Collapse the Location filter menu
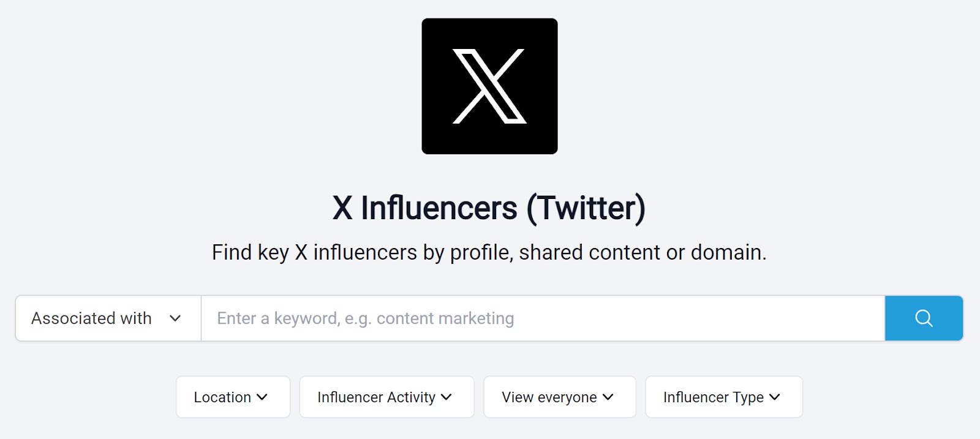 coord(233,397)
